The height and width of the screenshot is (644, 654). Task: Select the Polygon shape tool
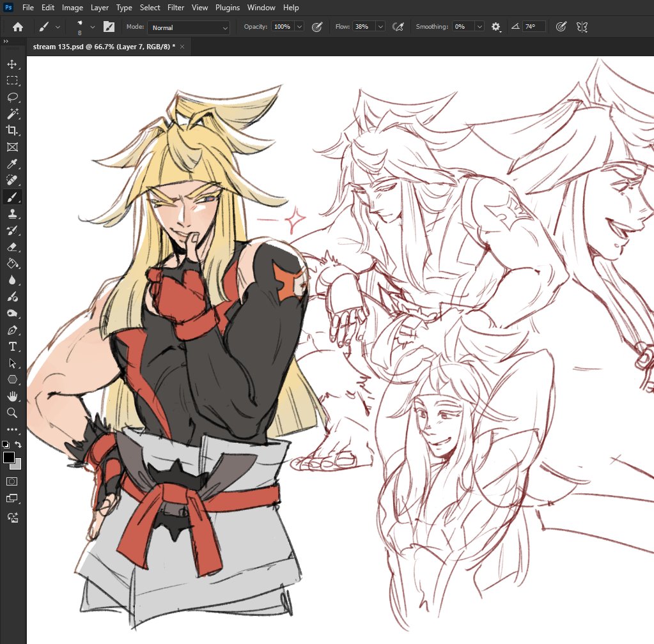point(12,379)
